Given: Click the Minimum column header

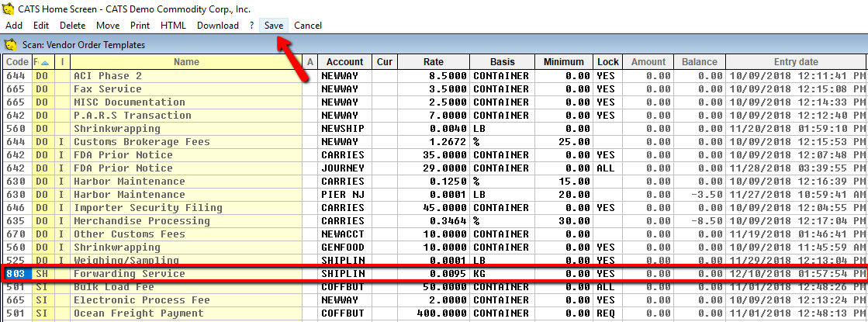Looking at the screenshot, I should tap(563, 62).
